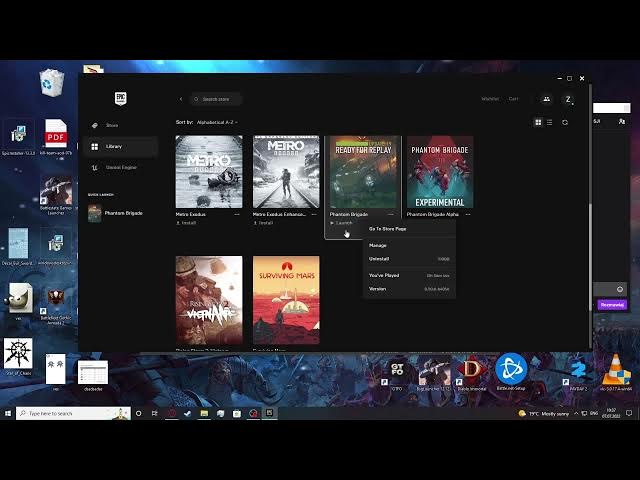This screenshot has height=480, width=640.
Task: Open Metro Exodus three-dot options menu
Action: 237,214
